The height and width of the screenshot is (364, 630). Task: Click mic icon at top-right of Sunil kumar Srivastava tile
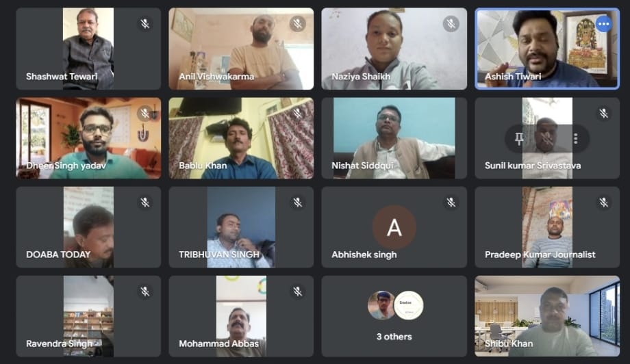click(603, 114)
